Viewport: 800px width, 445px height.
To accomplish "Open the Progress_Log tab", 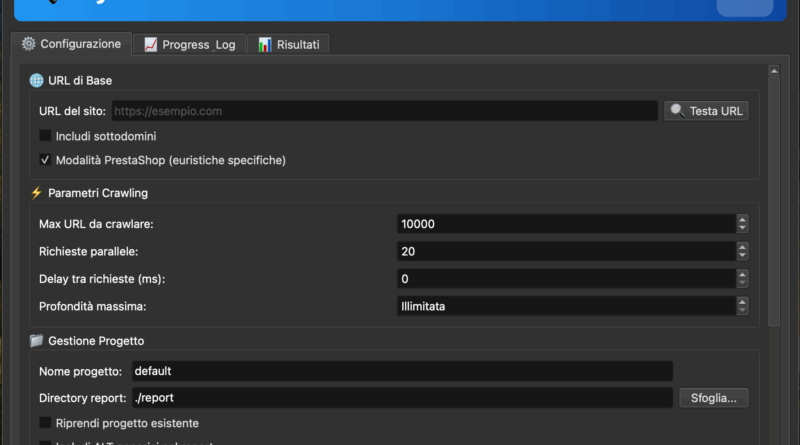I will pos(189,45).
